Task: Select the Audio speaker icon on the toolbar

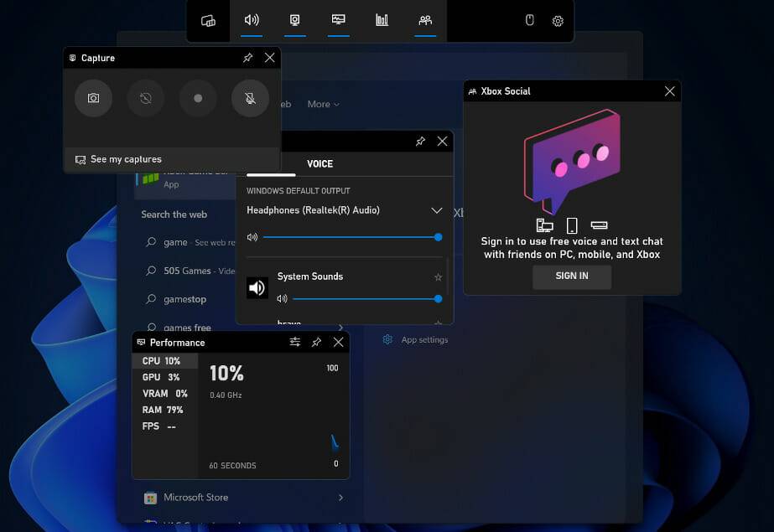Action: click(x=251, y=21)
